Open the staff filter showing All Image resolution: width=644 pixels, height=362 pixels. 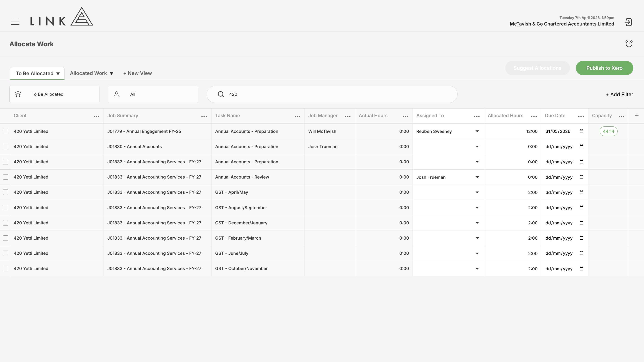tap(153, 94)
